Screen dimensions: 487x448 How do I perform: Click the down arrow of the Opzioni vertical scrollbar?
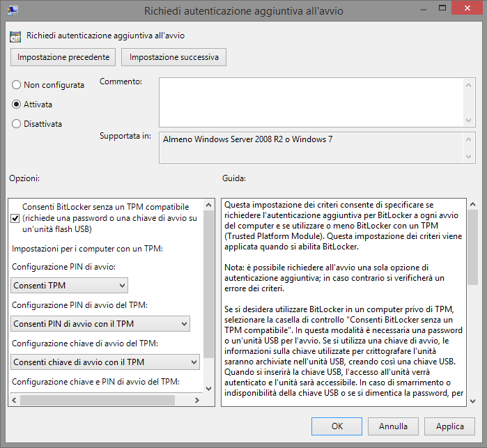tap(209, 388)
